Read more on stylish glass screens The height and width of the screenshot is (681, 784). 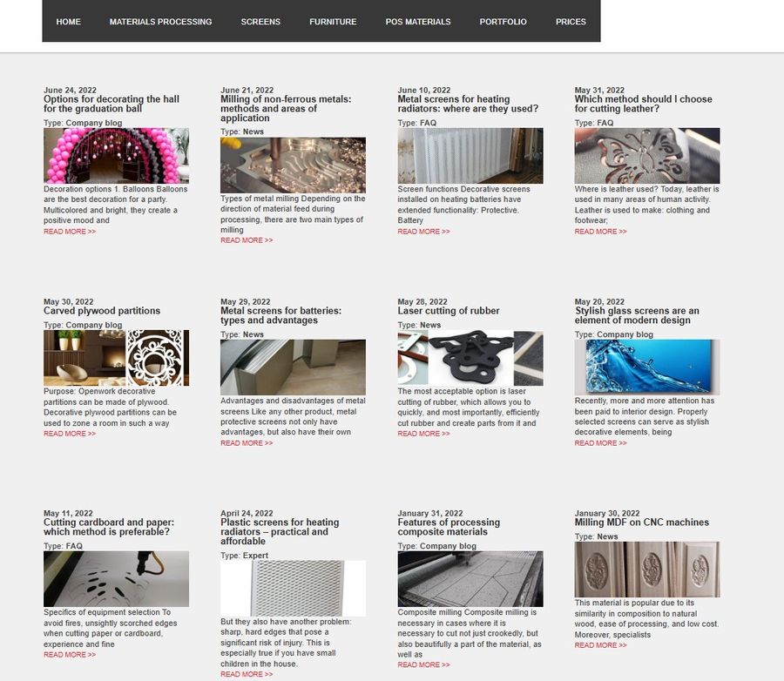coord(600,443)
